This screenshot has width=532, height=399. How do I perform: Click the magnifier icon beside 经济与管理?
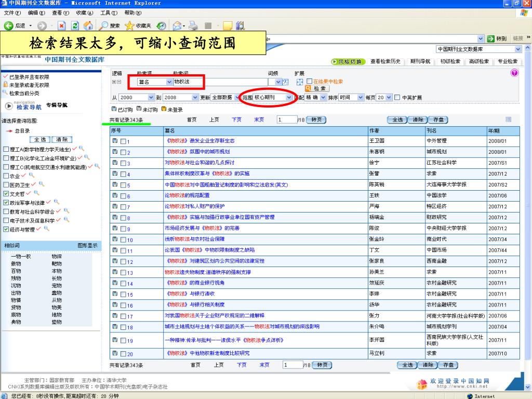(x=46, y=229)
